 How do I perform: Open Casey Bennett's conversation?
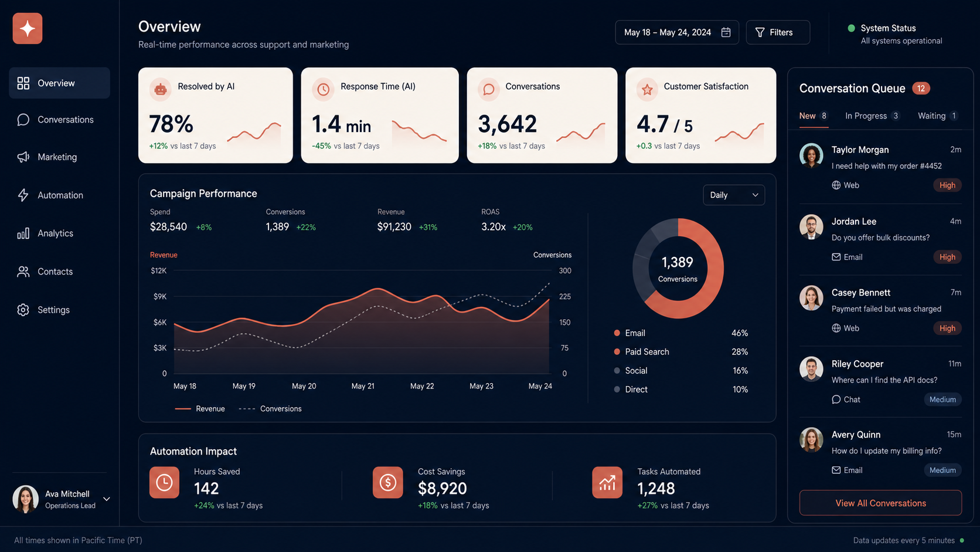tap(880, 310)
